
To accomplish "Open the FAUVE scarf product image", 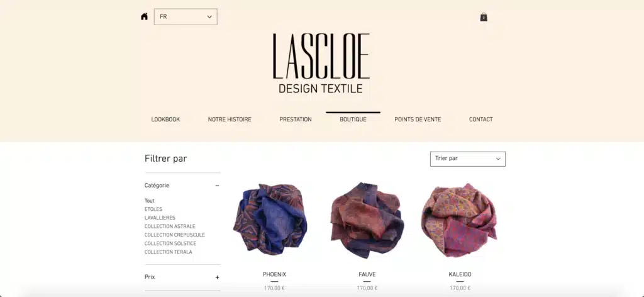I will 367,220.
